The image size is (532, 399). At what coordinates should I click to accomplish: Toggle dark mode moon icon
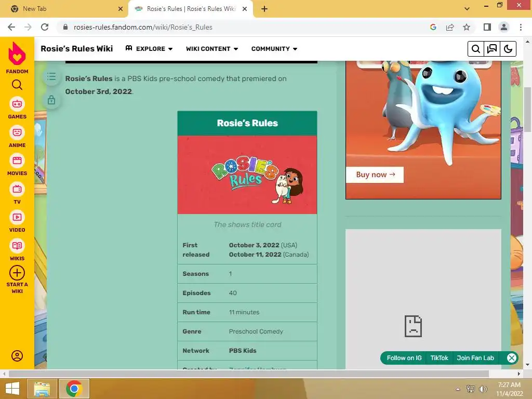point(508,49)
